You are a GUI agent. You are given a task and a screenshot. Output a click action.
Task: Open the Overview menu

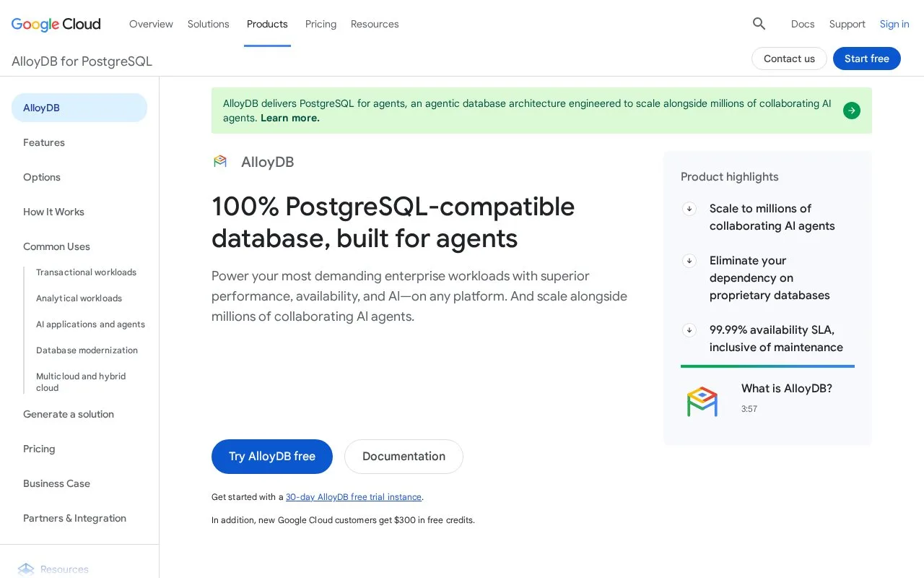click(x=151, y=24)
